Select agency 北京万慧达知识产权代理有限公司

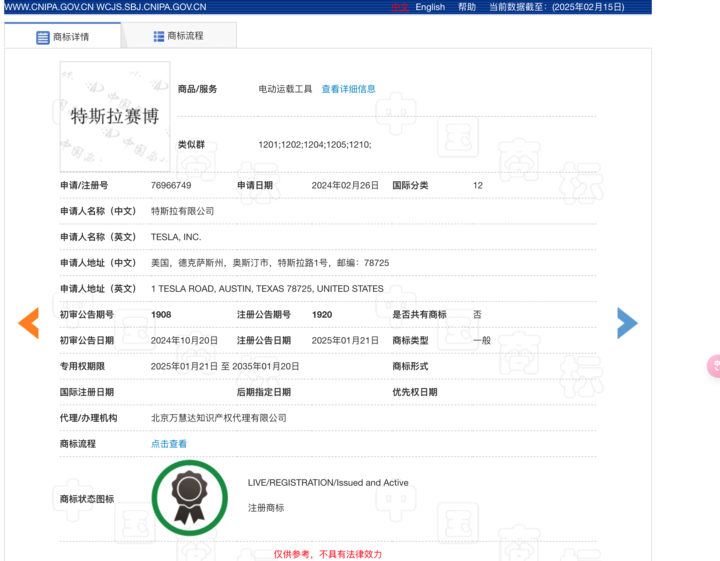coord(219,418)
